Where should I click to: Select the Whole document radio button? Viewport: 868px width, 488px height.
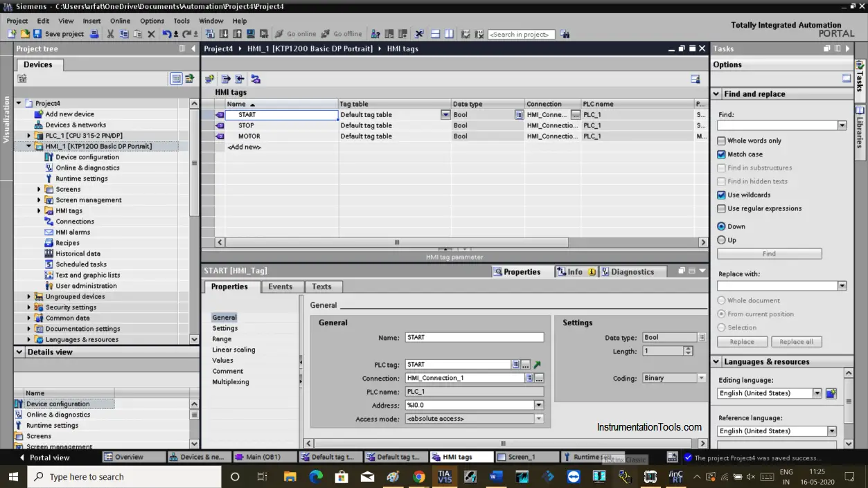point(722,300)
